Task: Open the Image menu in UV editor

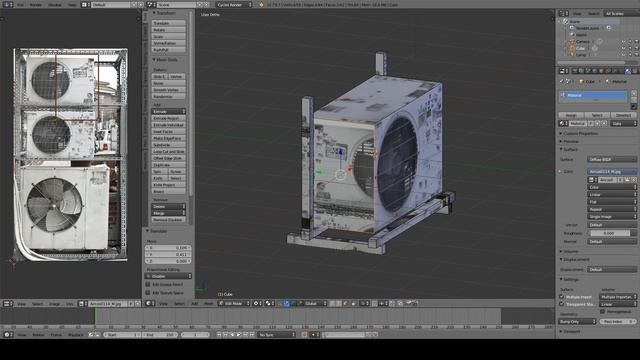Action: coord(55,304)
